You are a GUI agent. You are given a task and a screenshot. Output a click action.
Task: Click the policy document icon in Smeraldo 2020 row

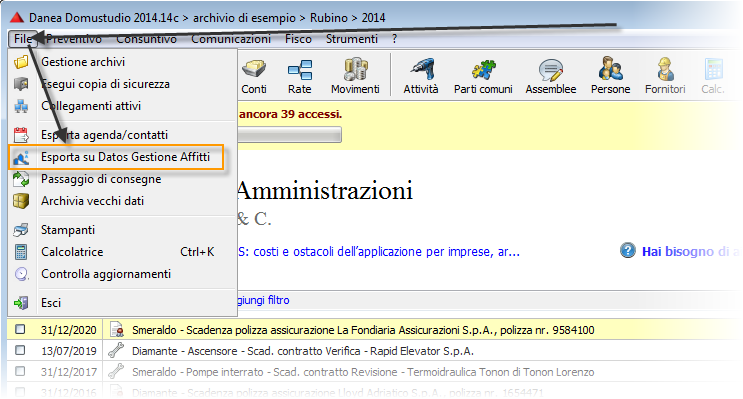coord(117,329)
